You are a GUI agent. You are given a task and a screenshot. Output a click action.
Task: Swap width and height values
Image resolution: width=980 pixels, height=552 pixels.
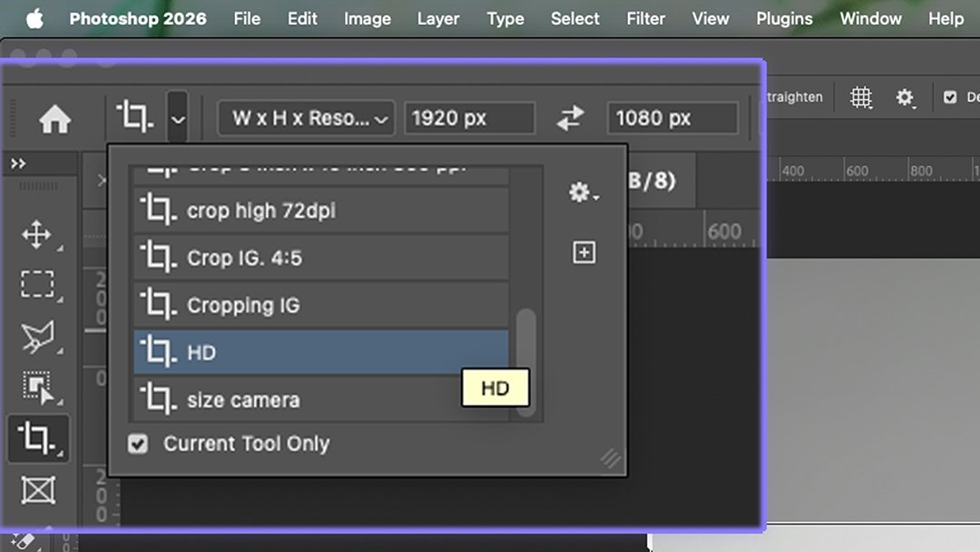point(570,117)
